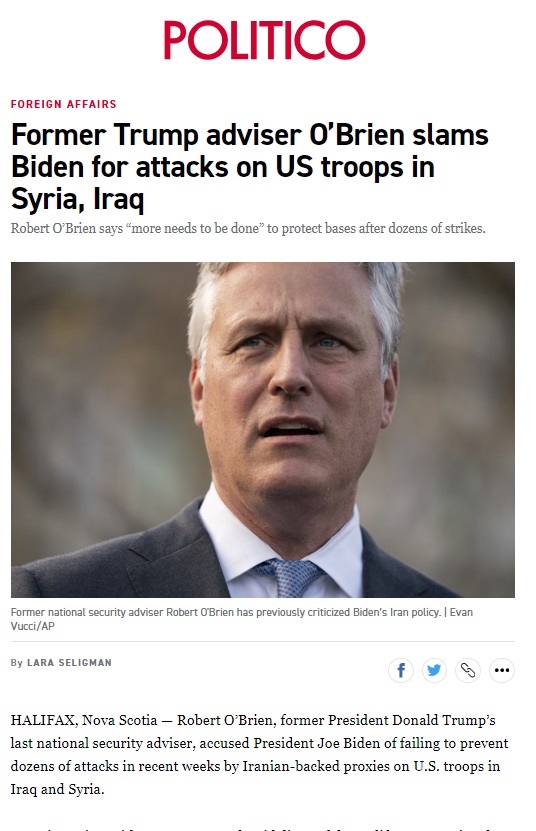
Task: Open the Foreign Affairs section link
Action: point(64,104)
